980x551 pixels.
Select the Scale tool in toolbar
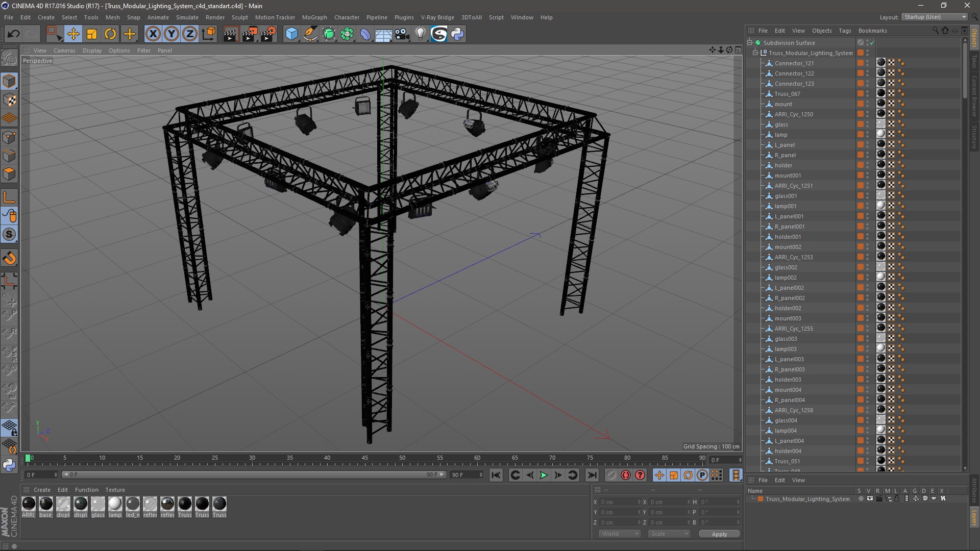click(92, 34)
